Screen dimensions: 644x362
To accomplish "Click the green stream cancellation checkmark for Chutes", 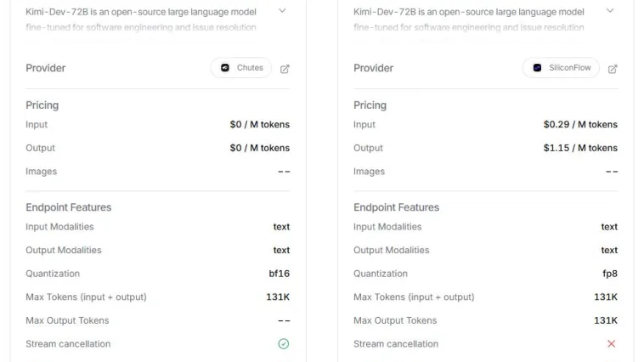I will coord(284,344).
